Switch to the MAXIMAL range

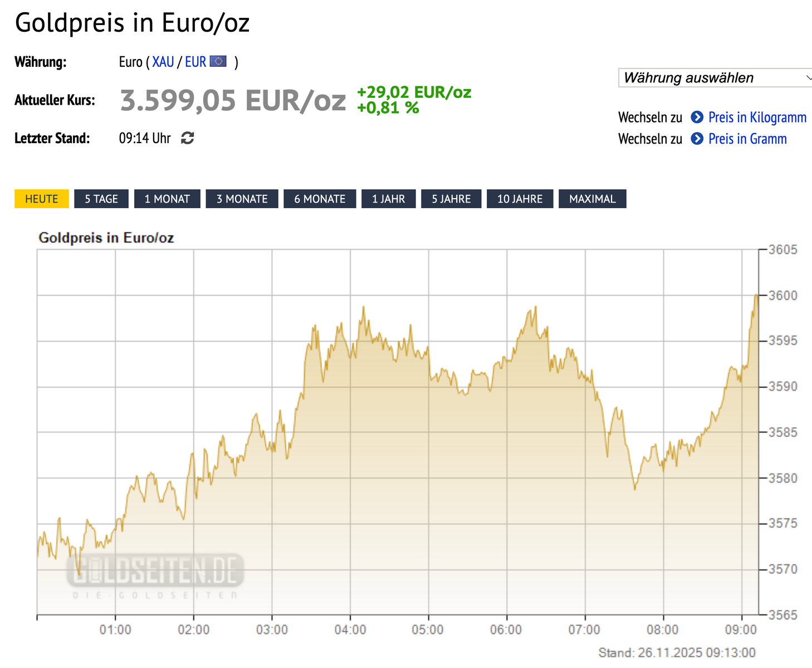click(592, 199)
